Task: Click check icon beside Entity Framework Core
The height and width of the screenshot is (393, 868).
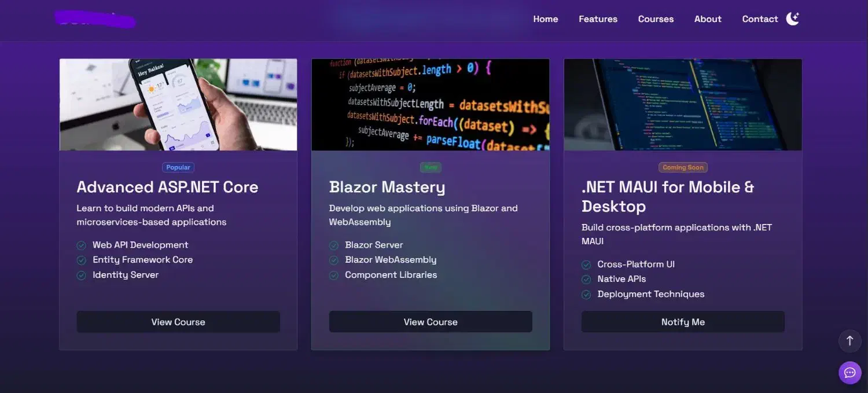Action: 82,260
